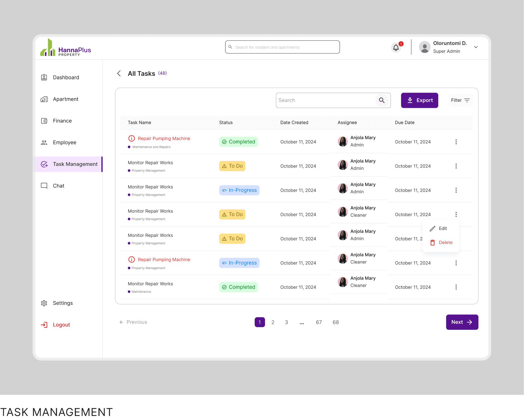Click the Dashboard sidebar icon
The height and width of the screenshot is (420, 524).
(44, 77)
